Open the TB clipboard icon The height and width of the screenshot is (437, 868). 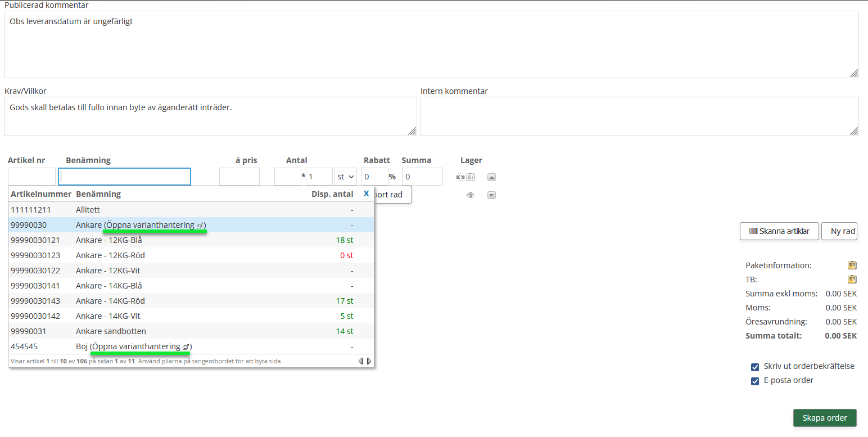(852, 280)
